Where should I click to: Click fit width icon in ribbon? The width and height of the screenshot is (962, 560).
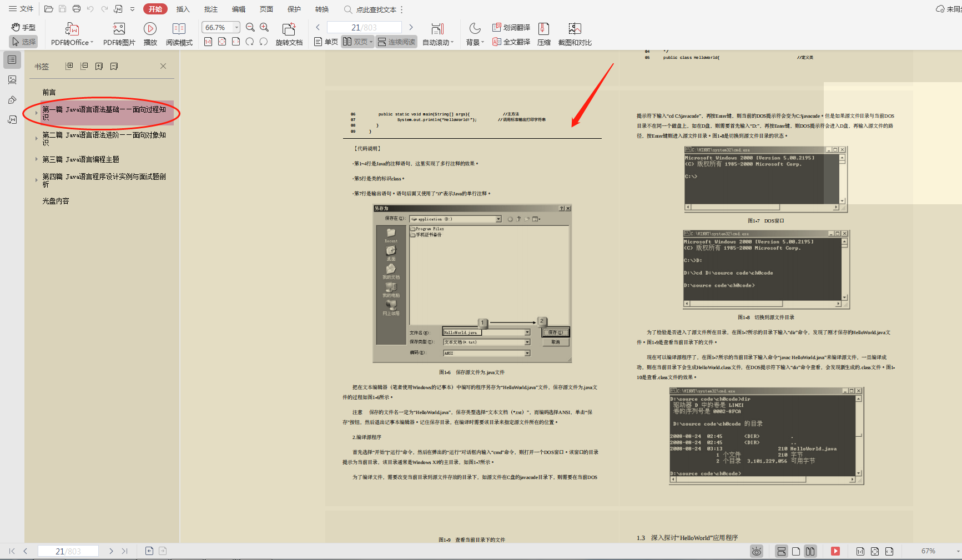tap(236, 42)
